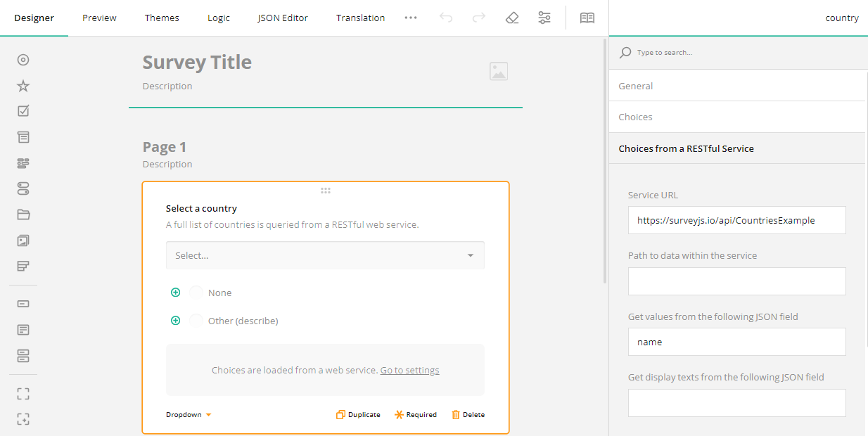Click the book icon on the toolbar

click(x=587, y=18)
